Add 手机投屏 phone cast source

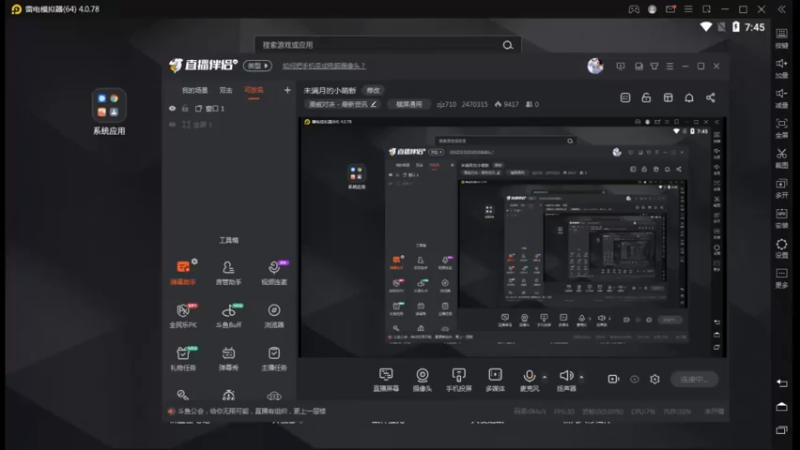[459, 380]
